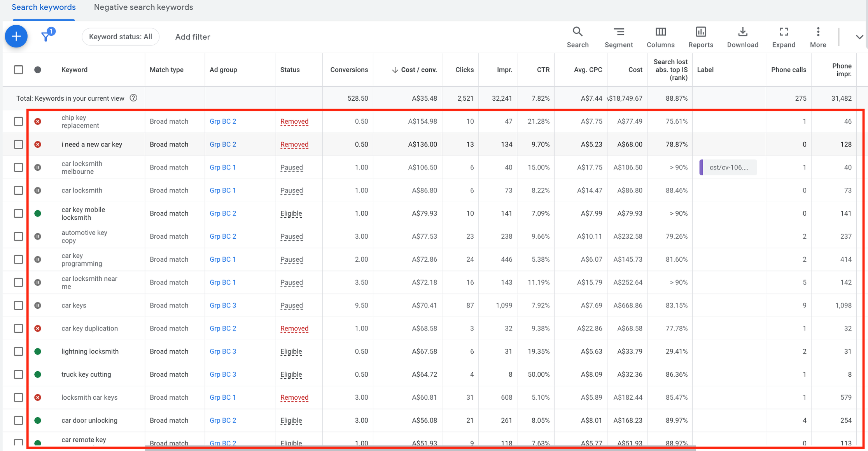Click paused icon for automotive key copy
Viewport: 868px width, 451px height.
point(38,236)
